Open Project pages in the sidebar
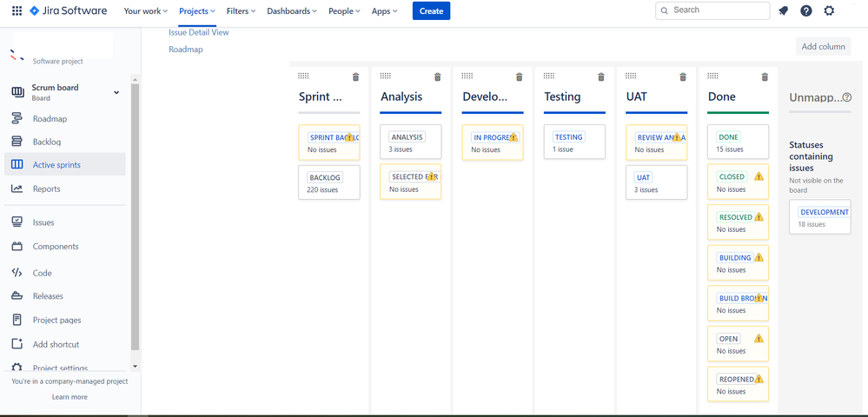Screen dimensions: 868x417 (x=65, y=320)
